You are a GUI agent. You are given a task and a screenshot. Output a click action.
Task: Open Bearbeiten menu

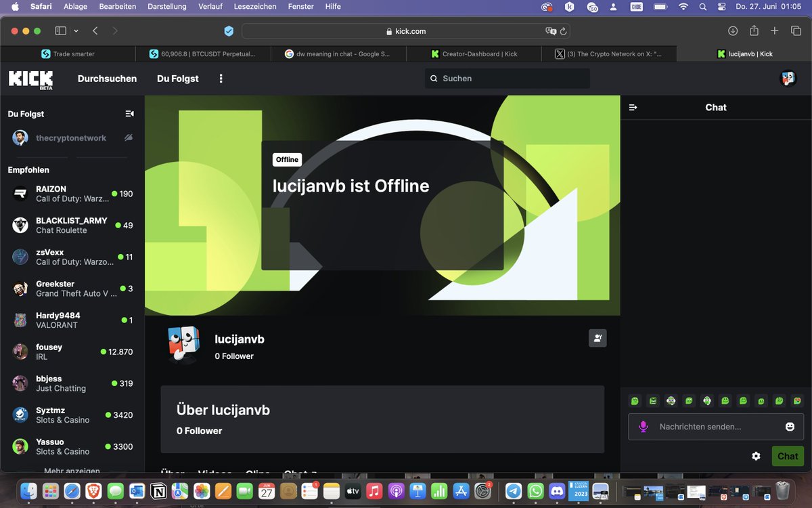tap(118, 6)
